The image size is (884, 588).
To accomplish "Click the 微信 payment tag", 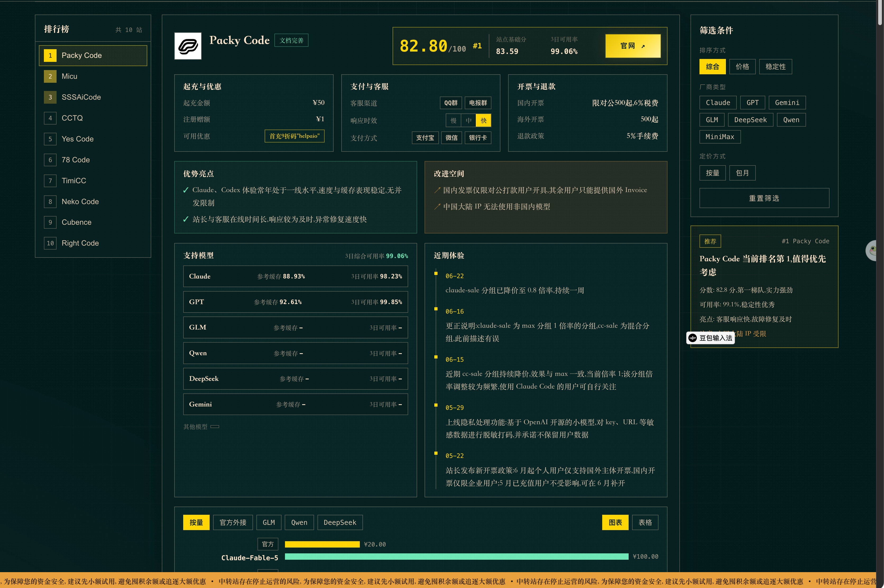I will click(x=451, y=138).
